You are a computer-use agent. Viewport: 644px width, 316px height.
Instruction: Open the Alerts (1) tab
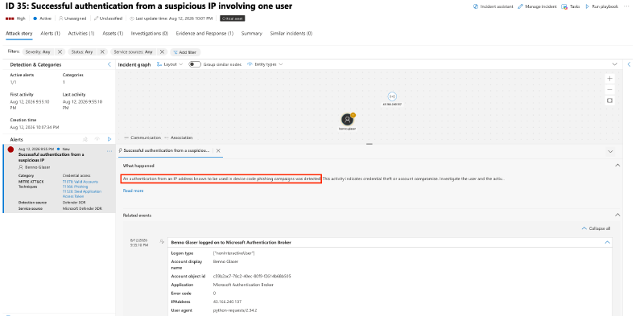coord(50,34)
